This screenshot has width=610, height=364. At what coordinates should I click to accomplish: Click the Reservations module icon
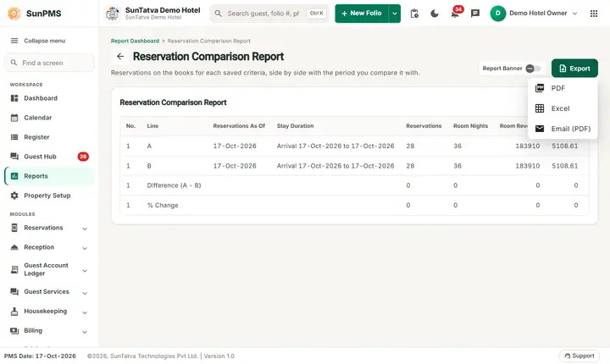(14, 228)
